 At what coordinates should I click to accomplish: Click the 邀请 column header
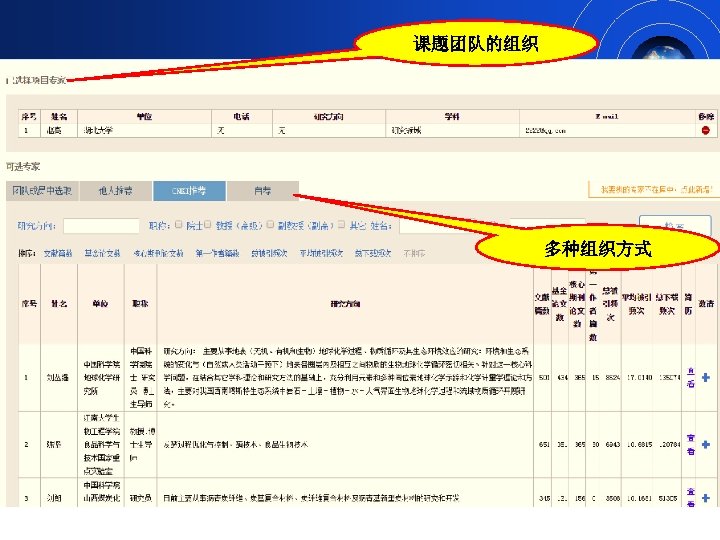(706, 304)
